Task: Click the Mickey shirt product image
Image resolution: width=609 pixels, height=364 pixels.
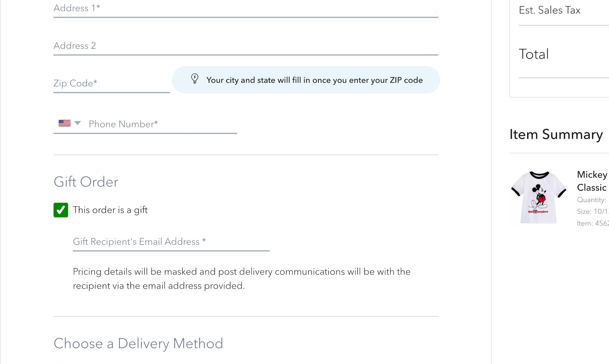Action: pyautogui.click(x=538, y=197)
